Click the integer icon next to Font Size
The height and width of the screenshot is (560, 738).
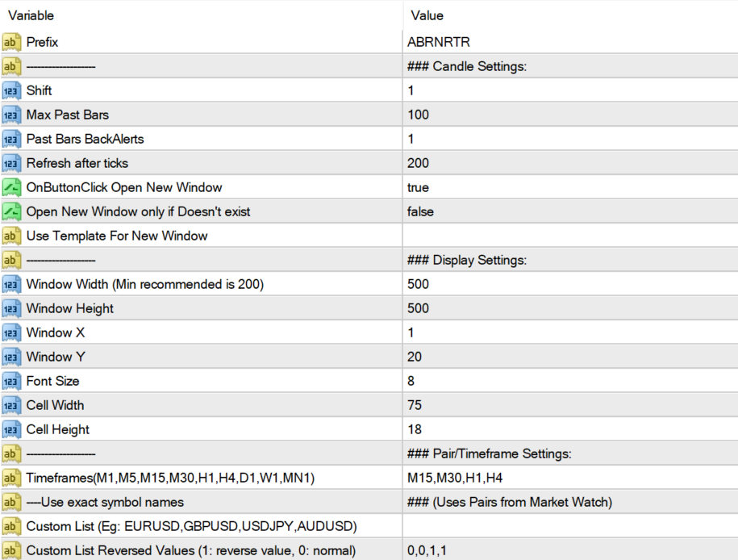coord(11,381)
